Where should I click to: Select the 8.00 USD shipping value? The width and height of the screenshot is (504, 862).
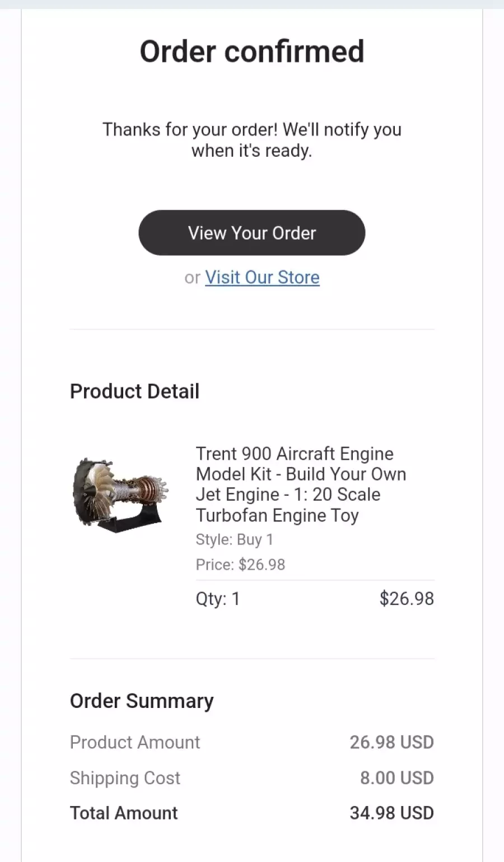coord(397,778)
